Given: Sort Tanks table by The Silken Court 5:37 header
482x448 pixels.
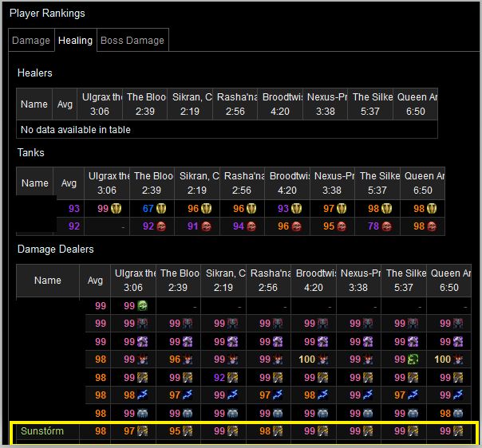Looking at the screenshot, I should pos(377,183).
